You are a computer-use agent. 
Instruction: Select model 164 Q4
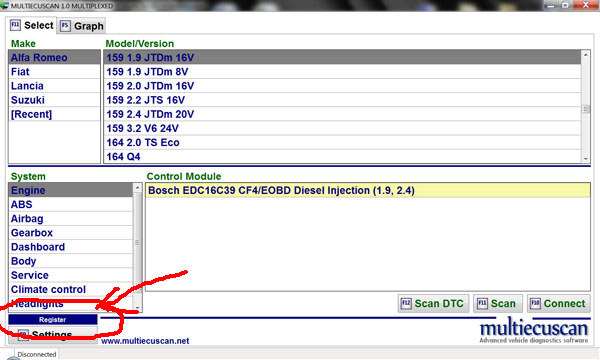pos(342,156)
